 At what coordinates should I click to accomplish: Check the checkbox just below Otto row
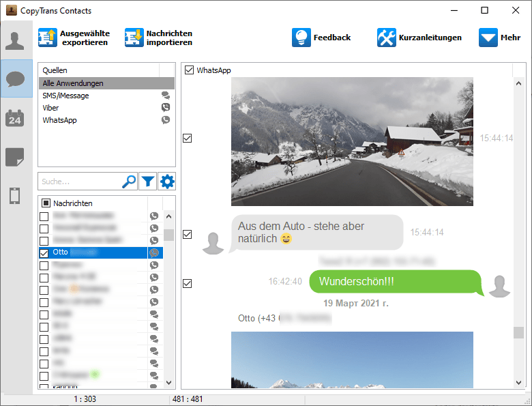point(44,265)
